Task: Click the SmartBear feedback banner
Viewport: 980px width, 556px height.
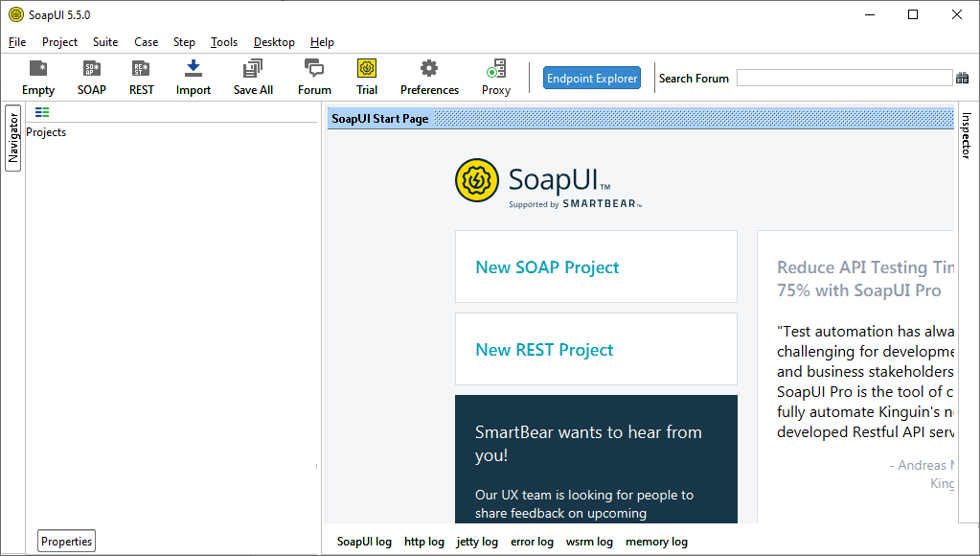Action: click(x=596, y=459)
